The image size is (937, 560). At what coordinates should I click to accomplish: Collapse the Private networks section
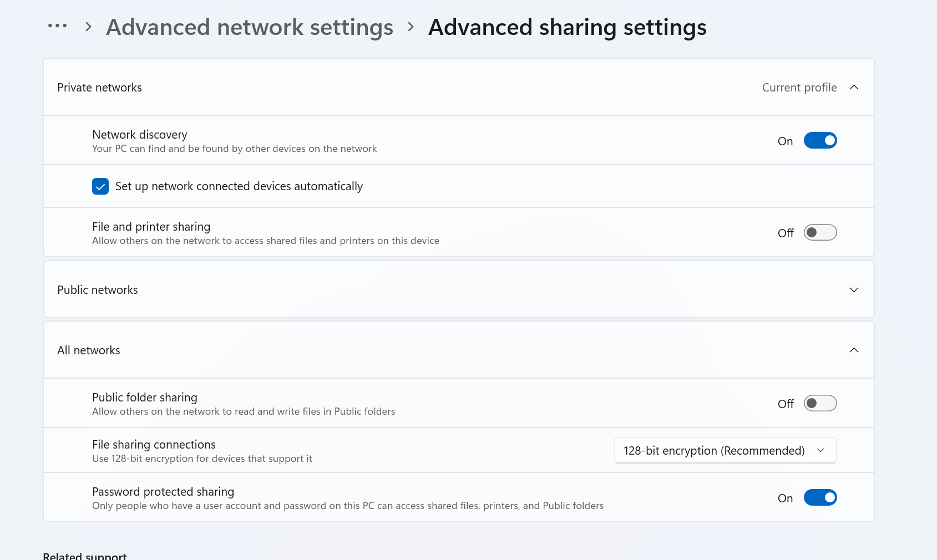[854, 88]
